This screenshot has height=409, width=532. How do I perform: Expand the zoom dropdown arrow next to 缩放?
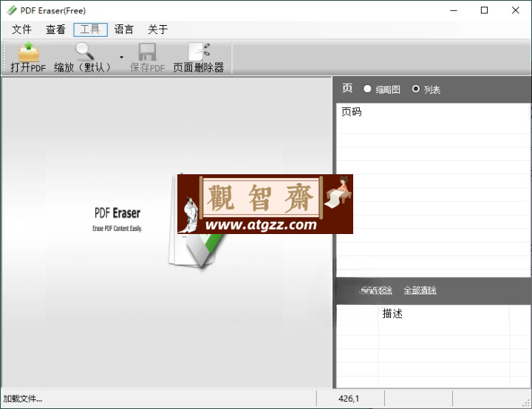(121, 58)
